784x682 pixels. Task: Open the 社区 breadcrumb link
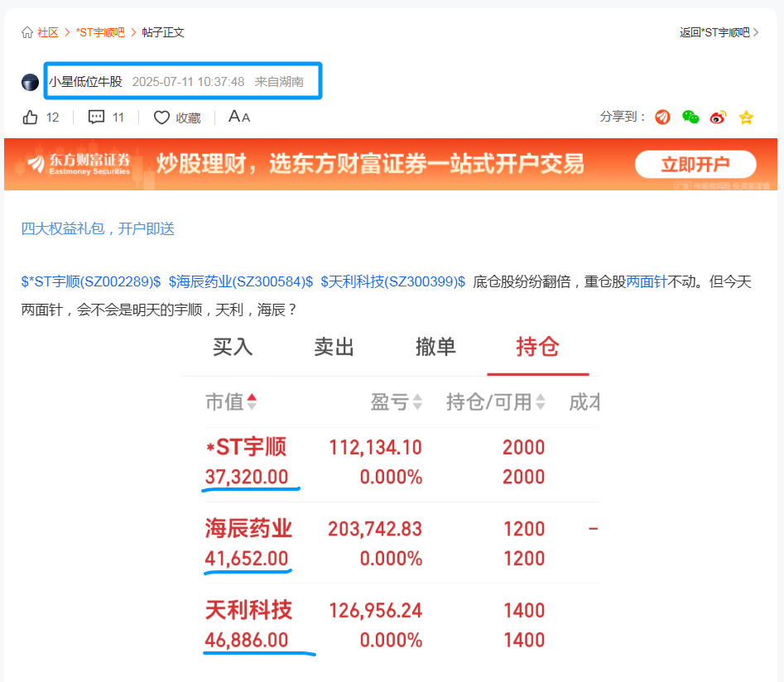tap(47, 32)
